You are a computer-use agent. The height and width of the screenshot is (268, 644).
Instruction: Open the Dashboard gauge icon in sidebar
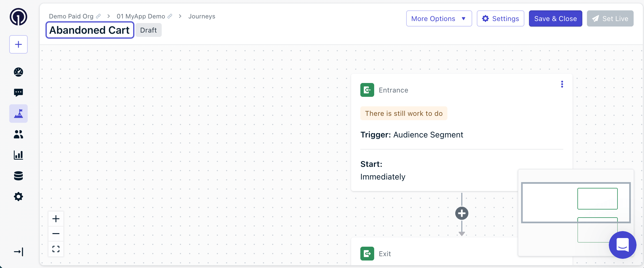(18, 72)
